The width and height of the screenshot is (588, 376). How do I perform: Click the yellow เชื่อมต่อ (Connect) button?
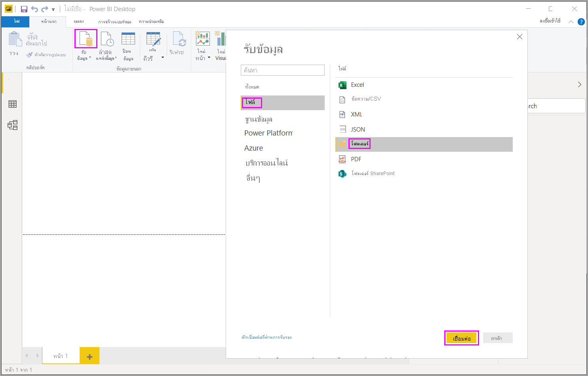pos(461,338)
